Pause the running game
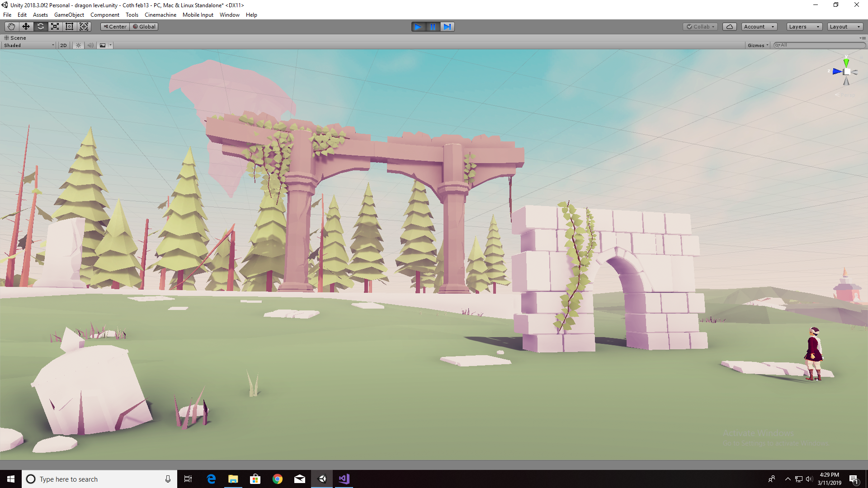This screenshot has width=868, height=488. tap(433, 27)
